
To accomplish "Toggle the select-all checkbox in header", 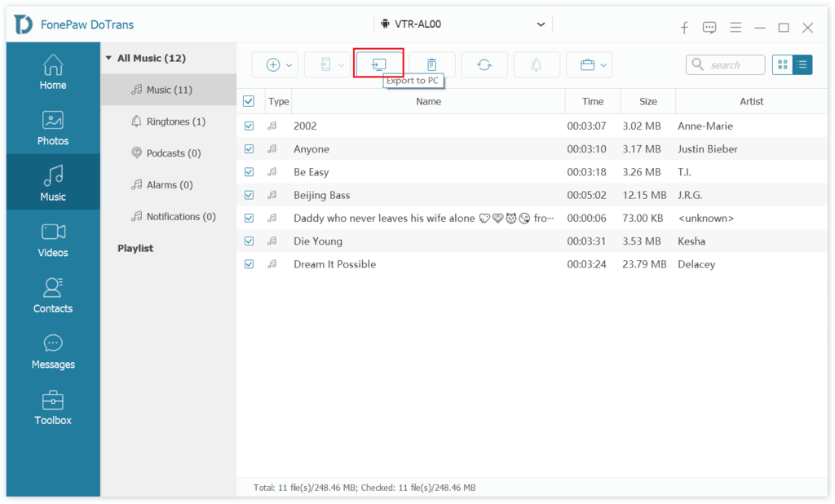I will click(249, 101).
